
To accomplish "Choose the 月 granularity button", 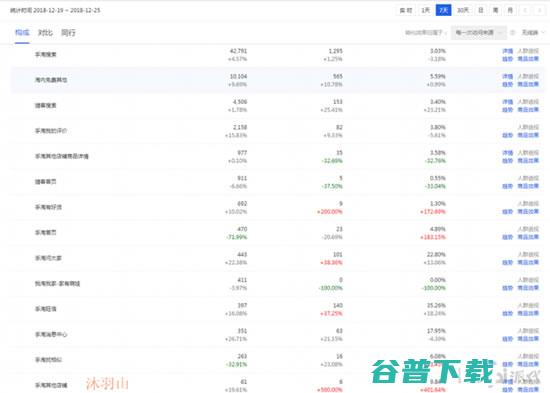I will pos(510,10).
